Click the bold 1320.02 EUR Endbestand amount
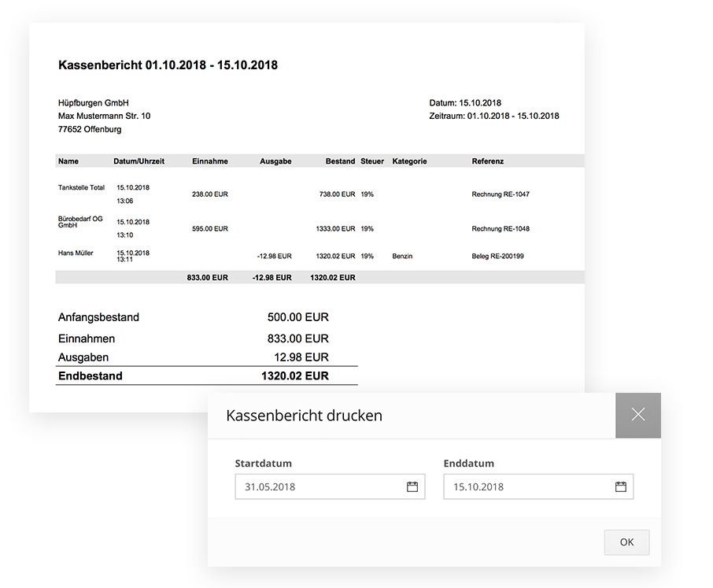This screenshot has height=588, width=713. point(294,376)
